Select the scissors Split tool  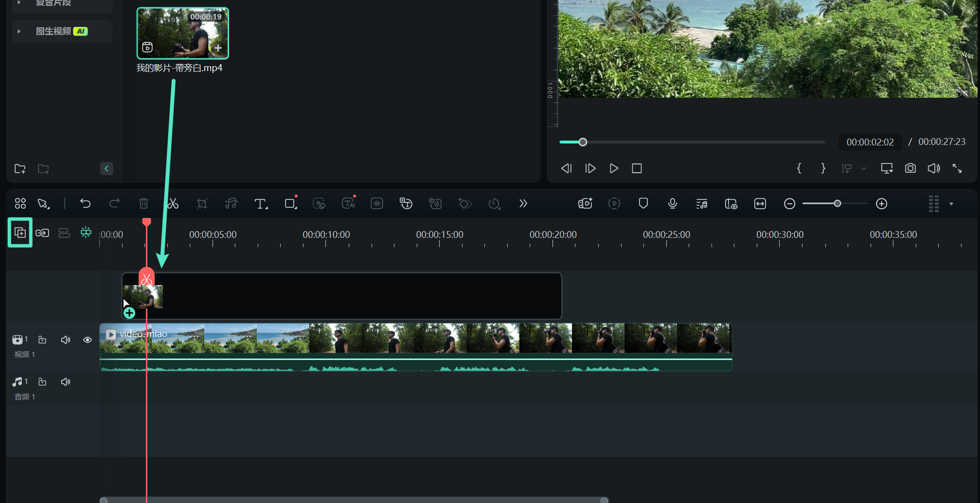click(x=173, y=203)
